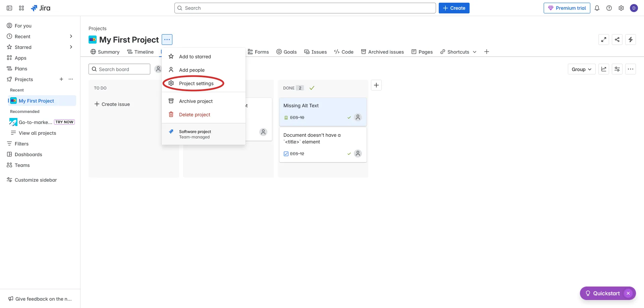
Task: Open board insights chart icon
Action: (x=604, y=69)
